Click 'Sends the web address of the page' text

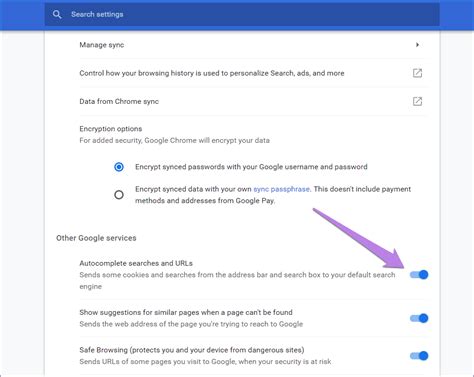coord(191,324)
